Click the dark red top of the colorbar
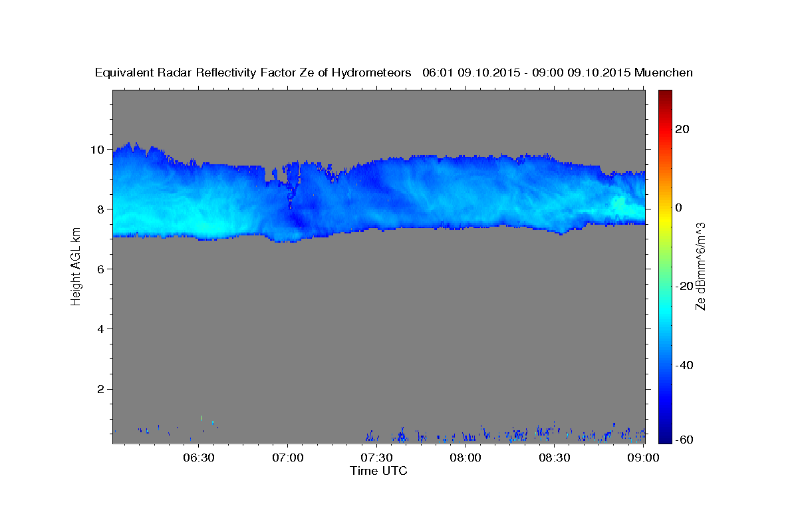The width and height of the screenshot is (798, 532). 665,94
